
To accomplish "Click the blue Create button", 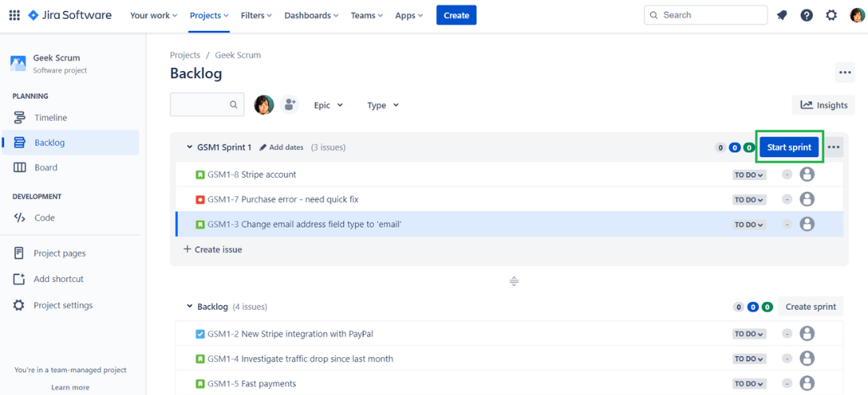I will coord(456,16).
